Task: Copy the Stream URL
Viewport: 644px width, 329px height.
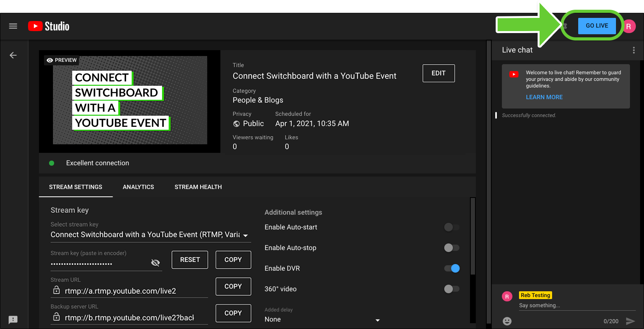Action: (x=233, y=286)
